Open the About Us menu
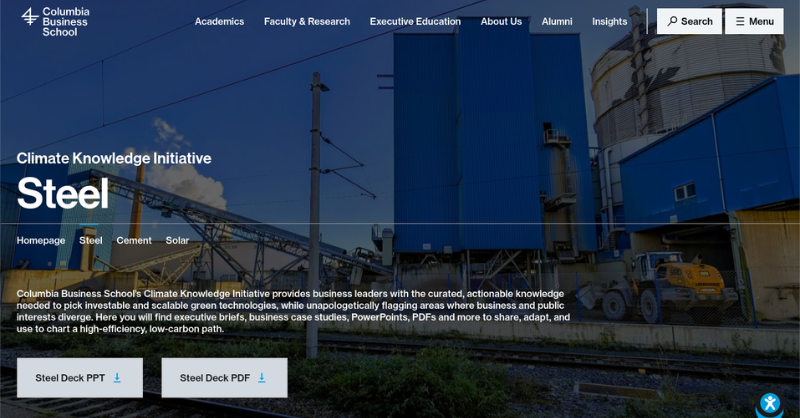This screenshot has width=800, height=418. pyautogui.click(x=501, y=21)
